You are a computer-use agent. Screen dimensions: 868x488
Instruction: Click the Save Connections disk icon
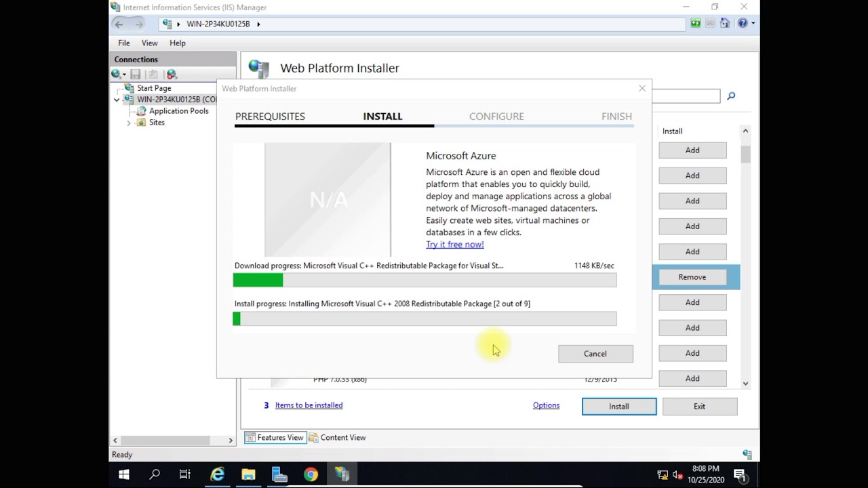pos(135,74)
